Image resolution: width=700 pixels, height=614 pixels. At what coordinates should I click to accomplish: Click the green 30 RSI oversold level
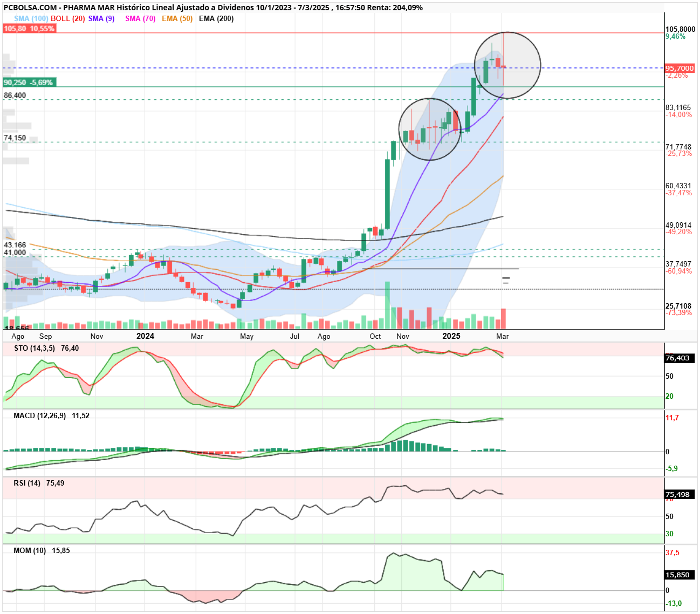[x=669, y=534]
